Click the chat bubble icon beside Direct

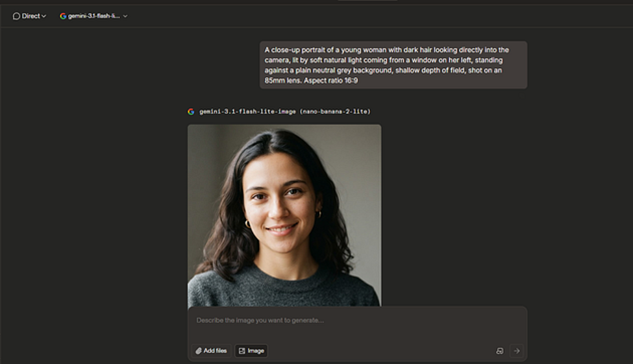pyautogui.click(x=16, y=16)
